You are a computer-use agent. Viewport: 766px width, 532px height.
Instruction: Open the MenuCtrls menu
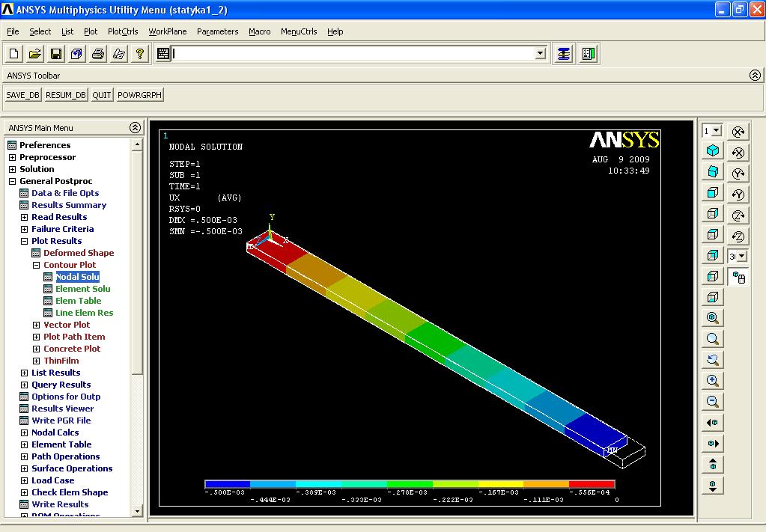299,31
